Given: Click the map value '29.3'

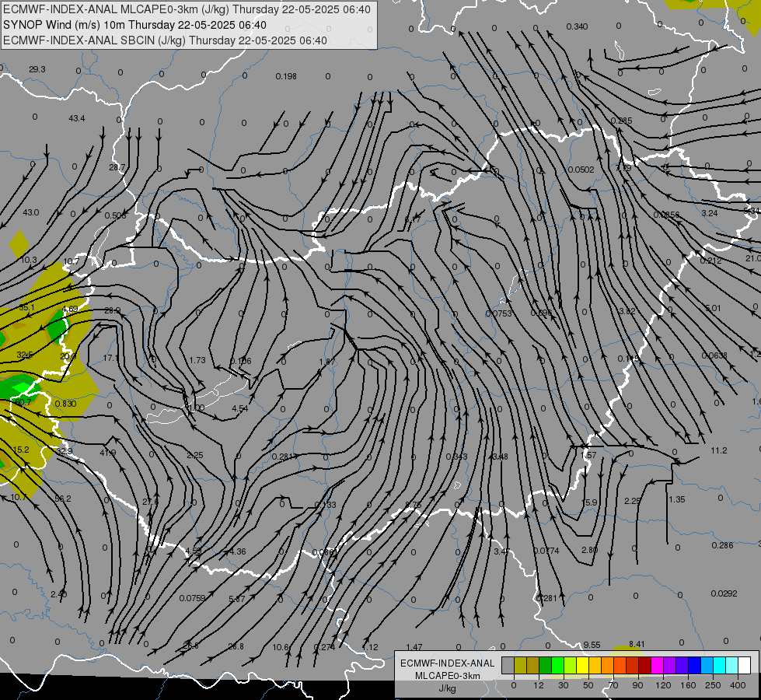Looking at the screenshot, I should click(x=37, y=69).
